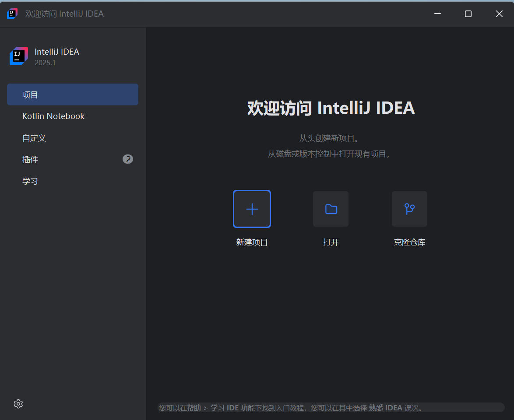
Task: Click the 新建项目 label
Action: point(252,242)
